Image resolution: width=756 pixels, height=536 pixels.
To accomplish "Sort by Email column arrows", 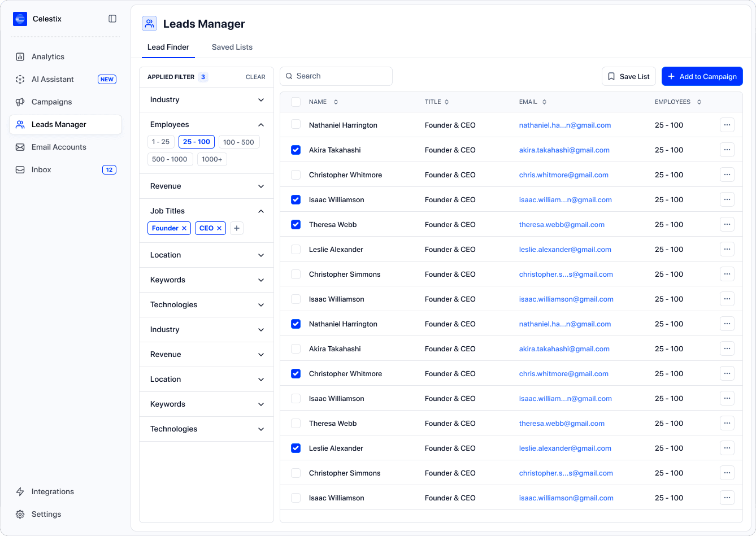I will tap(544, 102).
